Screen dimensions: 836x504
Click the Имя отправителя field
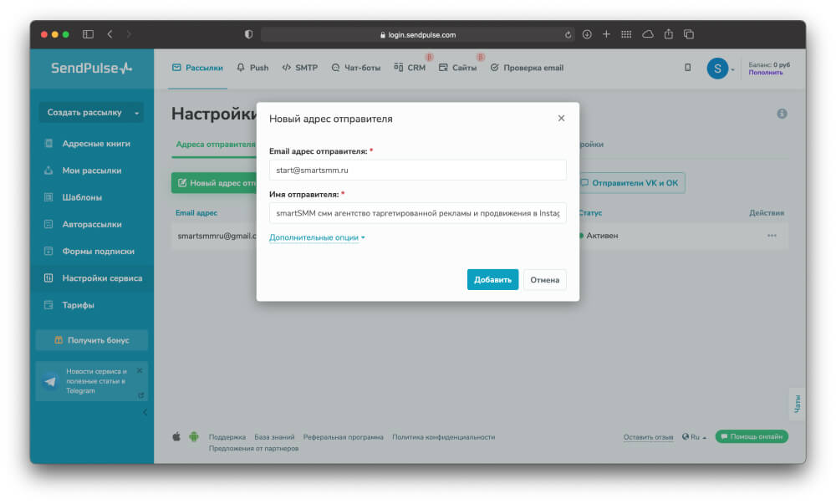click(x=417, y=213)
